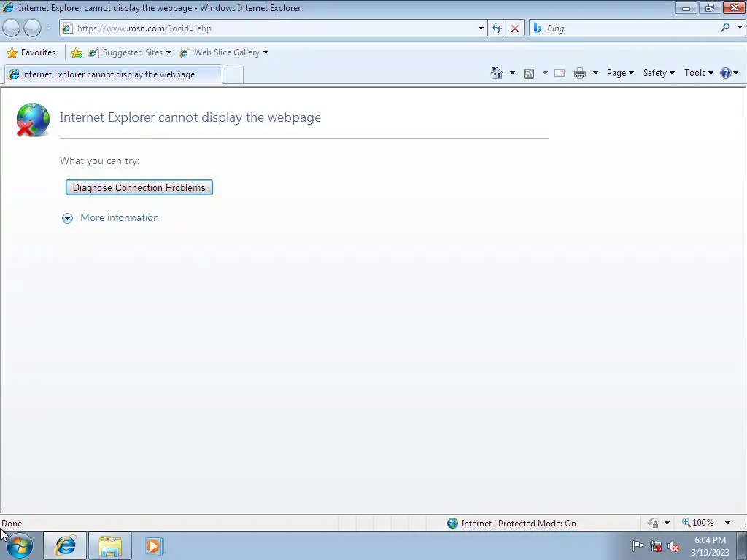
Task: Click the globe error icon
Action: 33,120
